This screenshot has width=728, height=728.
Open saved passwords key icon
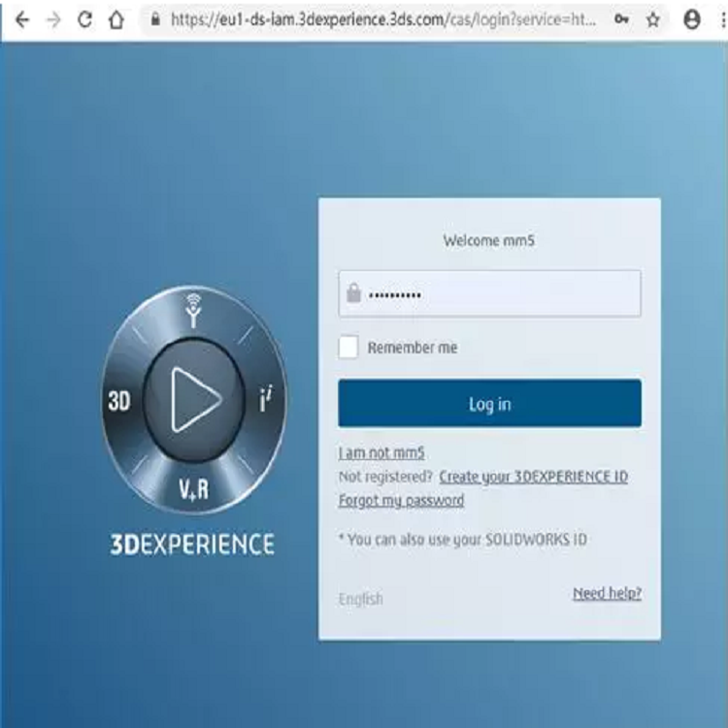[622, 19]
